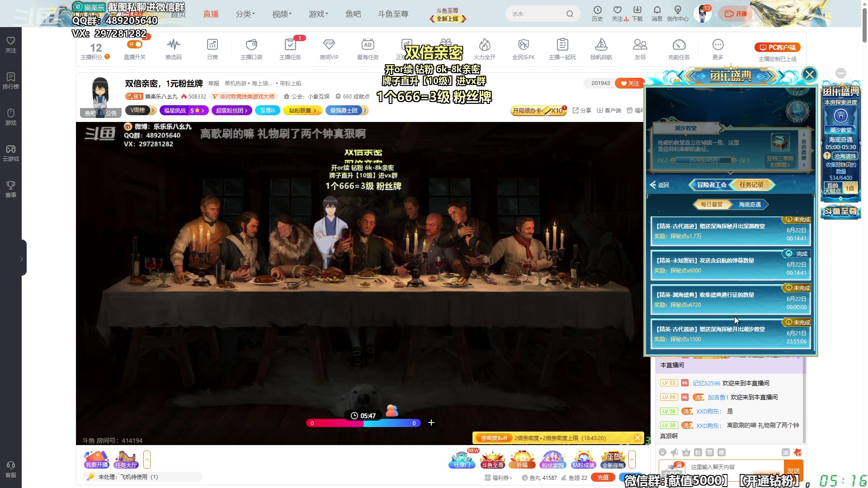The image size is (868, 488).
Task: Click the search magnifier icon
Action: (x=570, y=14)
